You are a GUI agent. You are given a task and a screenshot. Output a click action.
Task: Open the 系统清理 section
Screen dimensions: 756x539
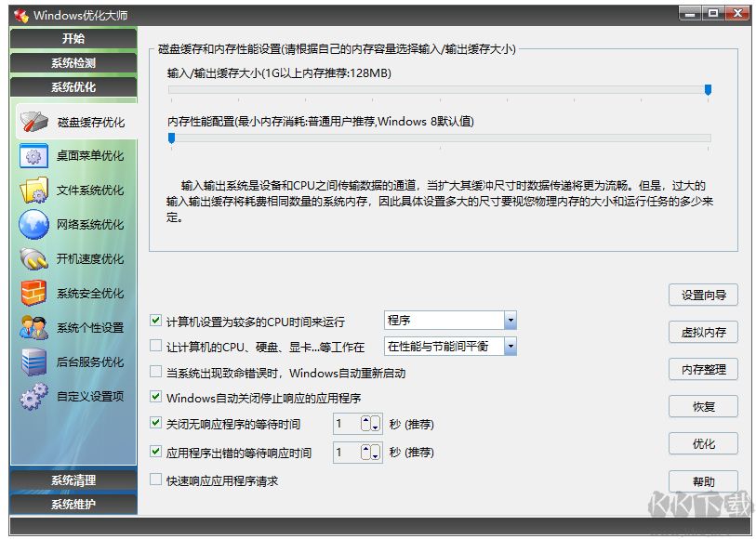click(73, 480)
